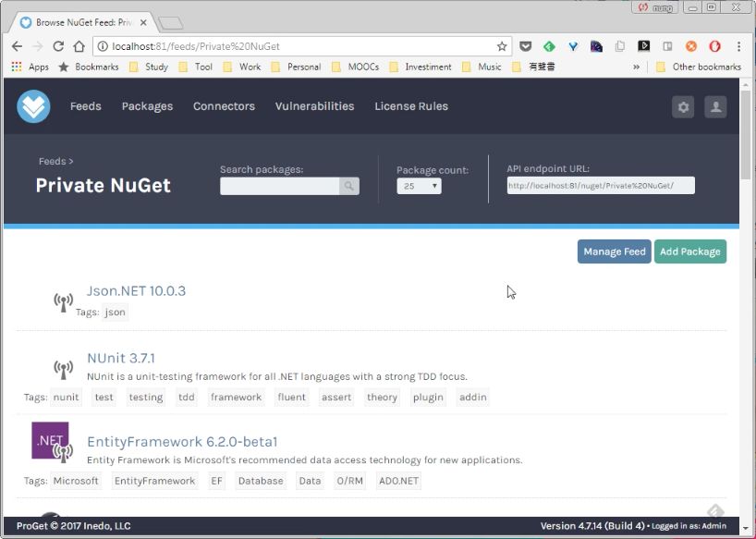This screenshot has height=539, width=756.
Task: Close the Browse NuGet Feed tab
Action: [143, 23]
